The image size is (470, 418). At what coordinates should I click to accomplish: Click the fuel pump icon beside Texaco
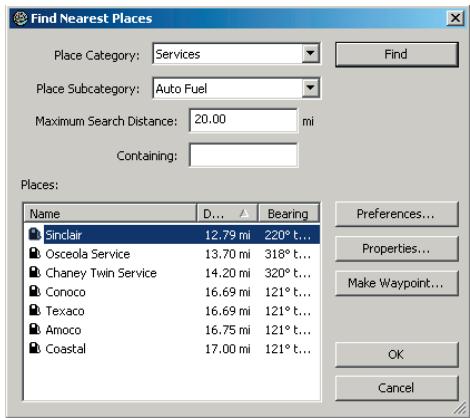(35, 310)
